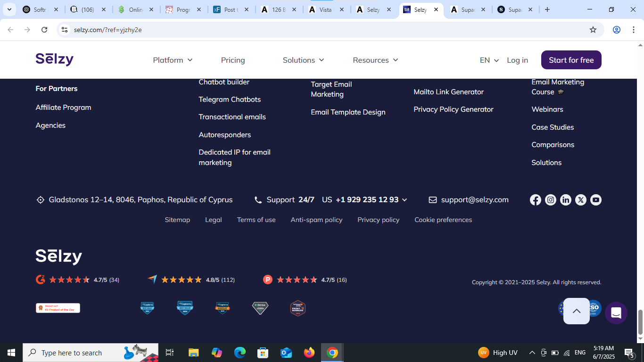Open Microsoft Edge from taskbar
The height and width of the screenshot is (362, 644).
(240, 353)
